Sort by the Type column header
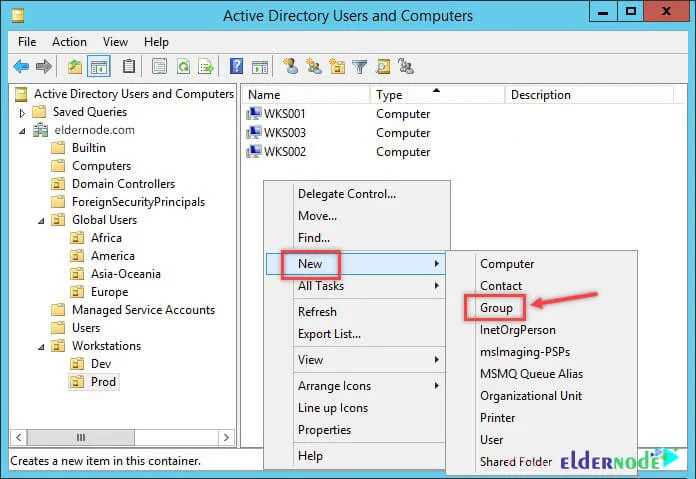696x479 pixels. [438, 95]
